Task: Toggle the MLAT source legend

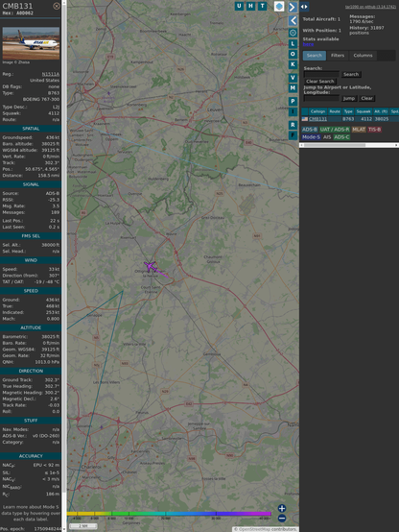Action: (x=359, y=130)
